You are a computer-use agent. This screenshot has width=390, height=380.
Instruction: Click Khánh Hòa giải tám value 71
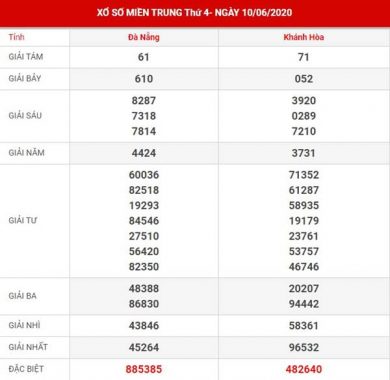tap(304, 57)
